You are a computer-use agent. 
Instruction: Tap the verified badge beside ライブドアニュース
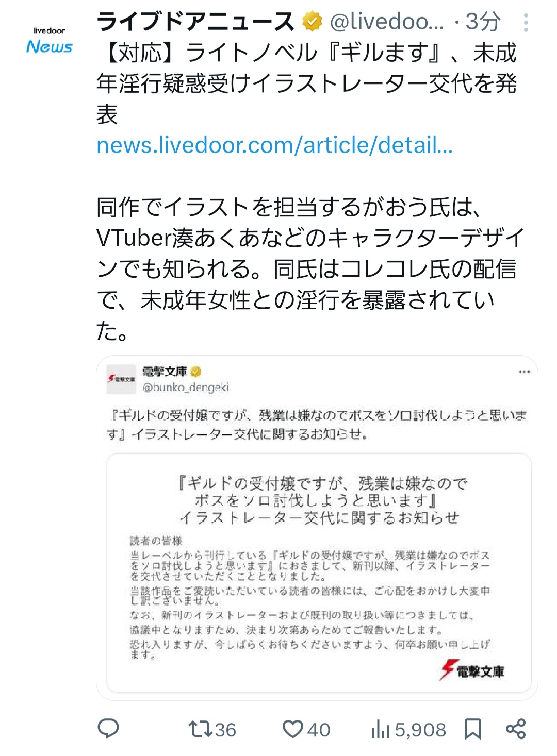312,22
